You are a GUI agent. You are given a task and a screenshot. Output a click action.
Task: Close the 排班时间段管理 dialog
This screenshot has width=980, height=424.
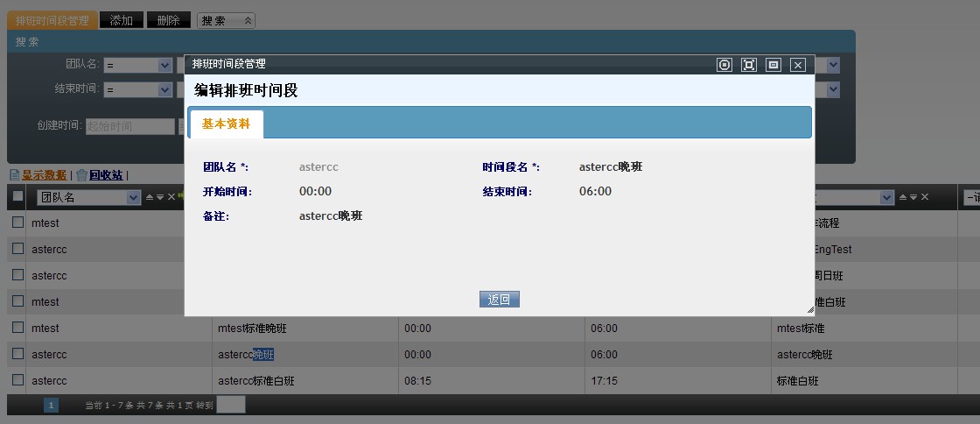797,64
